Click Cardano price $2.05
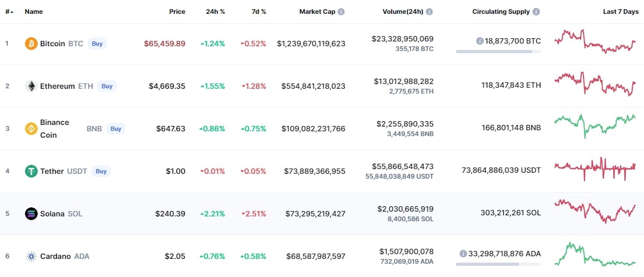Viewport: 644px width, 277px height. coord(175,256)
